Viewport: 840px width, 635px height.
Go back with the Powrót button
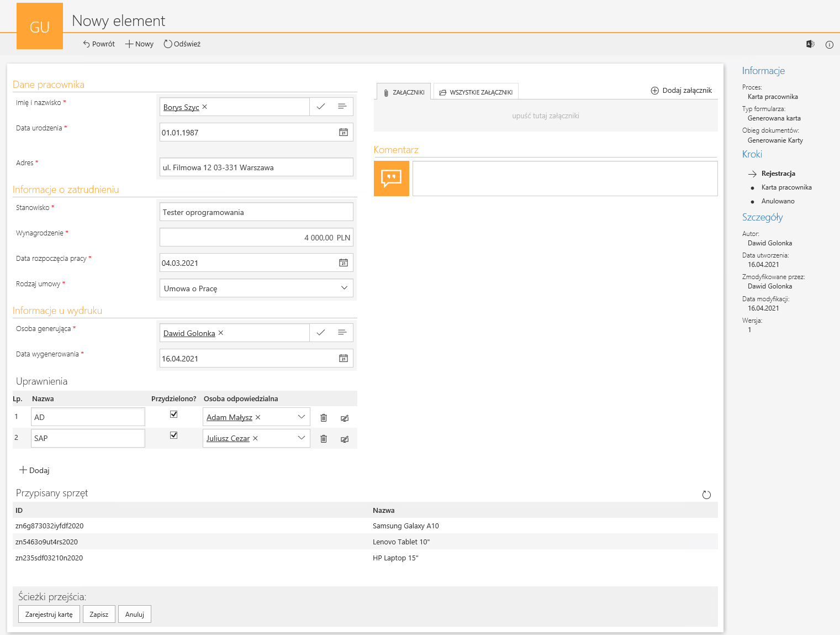(99, 44)
